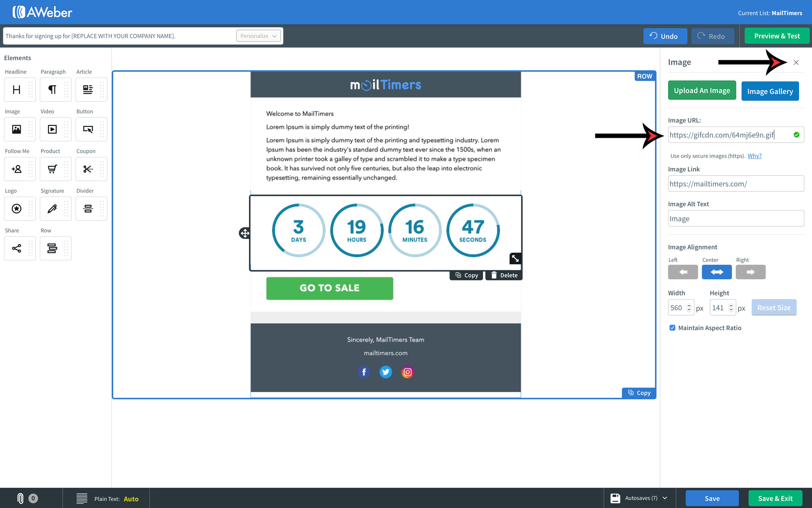The height and width of the screenshot is (508, 812).
Task: Click the ROW label tag
Action: tap(645, 76)
